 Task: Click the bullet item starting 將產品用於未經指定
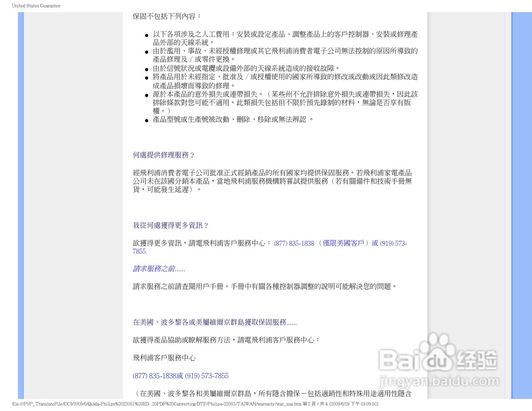click(x=285, y=81)
